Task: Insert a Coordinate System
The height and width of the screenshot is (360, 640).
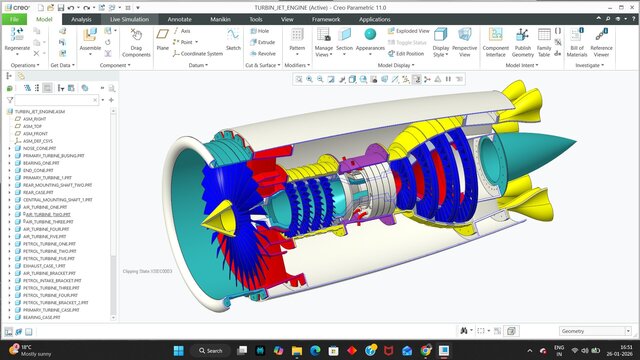Action: pos(198,53)
